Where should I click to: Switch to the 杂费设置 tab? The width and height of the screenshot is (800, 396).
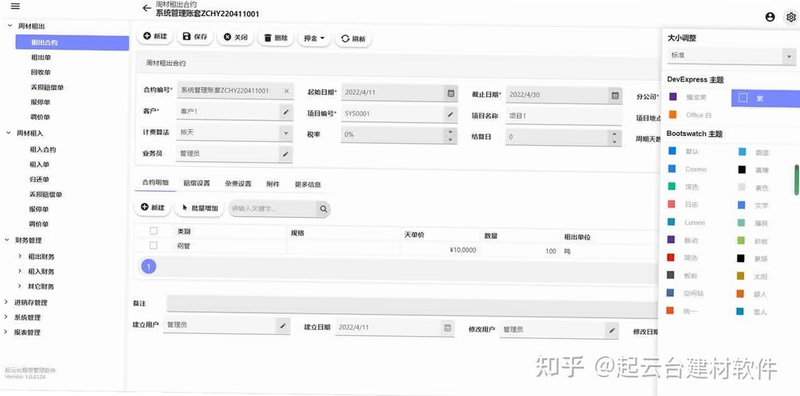(x=238, y=184)
